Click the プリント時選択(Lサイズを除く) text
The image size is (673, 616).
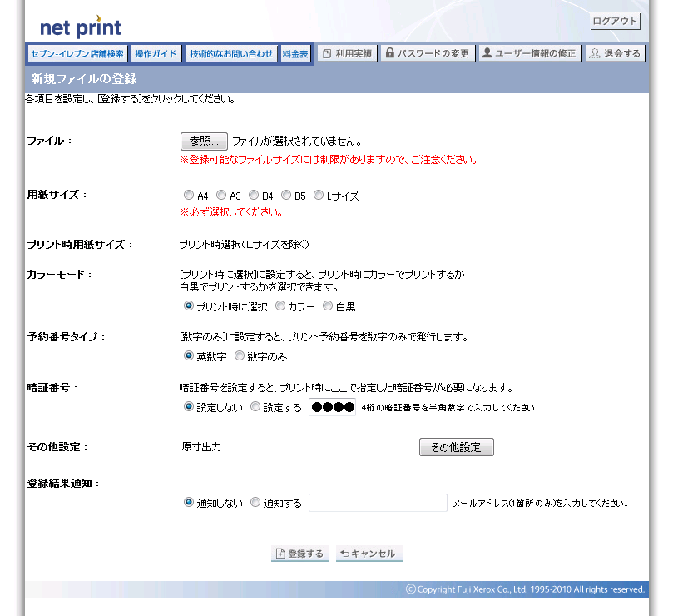pos(245,245)
